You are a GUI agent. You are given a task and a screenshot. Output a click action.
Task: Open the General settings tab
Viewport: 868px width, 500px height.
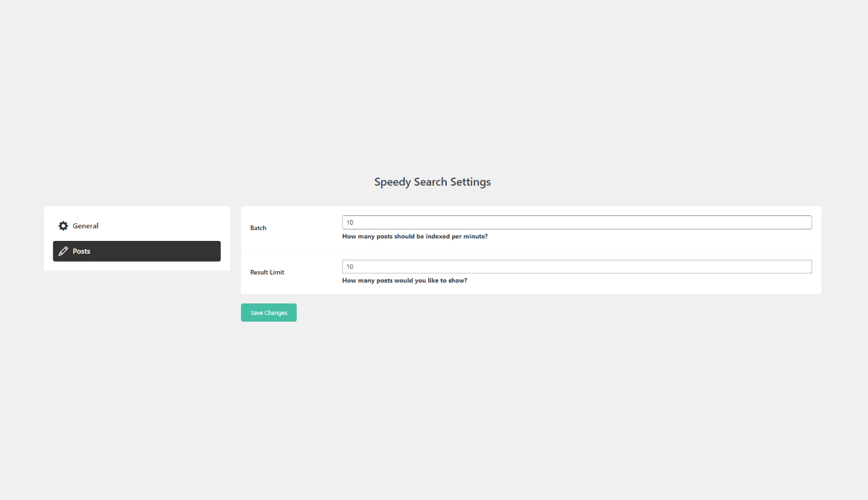click(137, 226)
